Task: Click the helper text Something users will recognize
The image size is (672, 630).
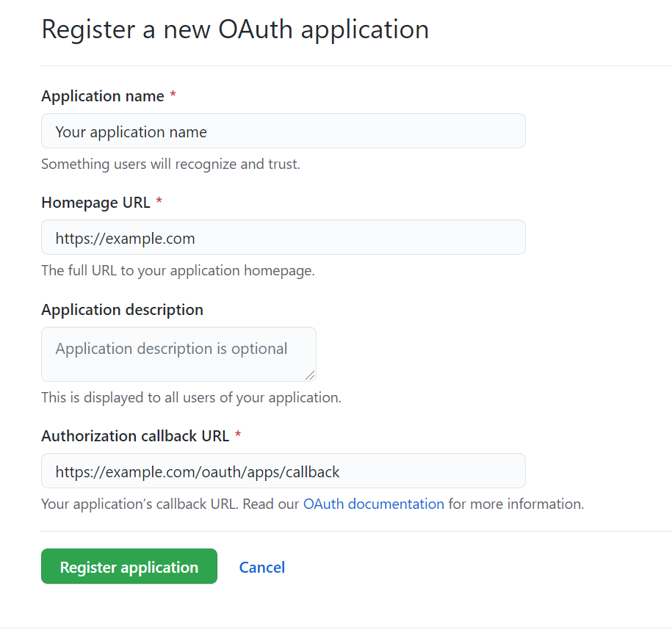Action: tap(170, 163)
